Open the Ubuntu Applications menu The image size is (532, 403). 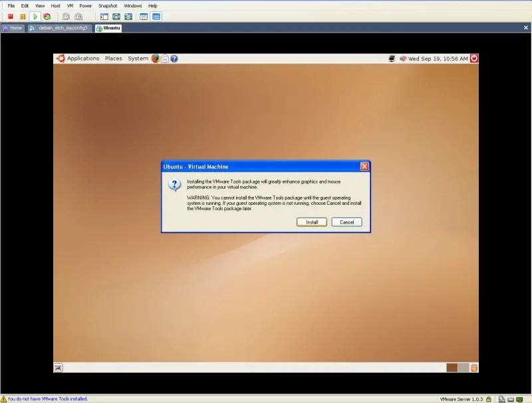click(83, 59)
